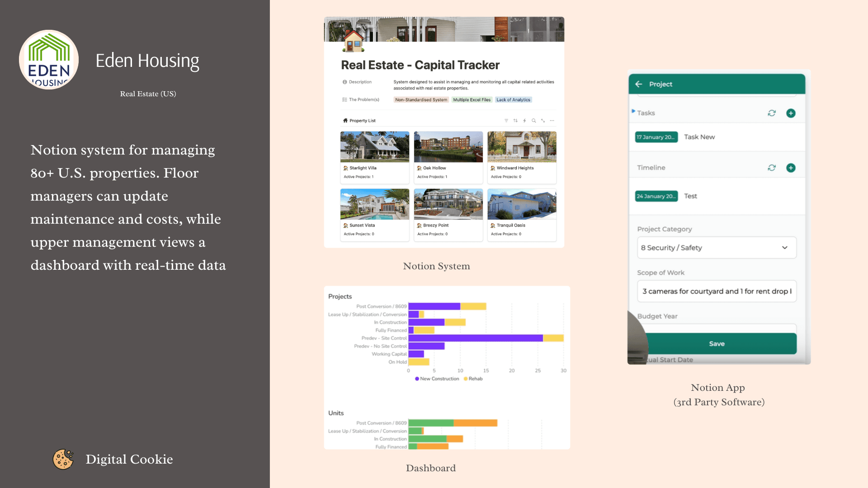Open the Project Category dropdown
Viewport: 868px width, 488px height.
pos(784,248)
